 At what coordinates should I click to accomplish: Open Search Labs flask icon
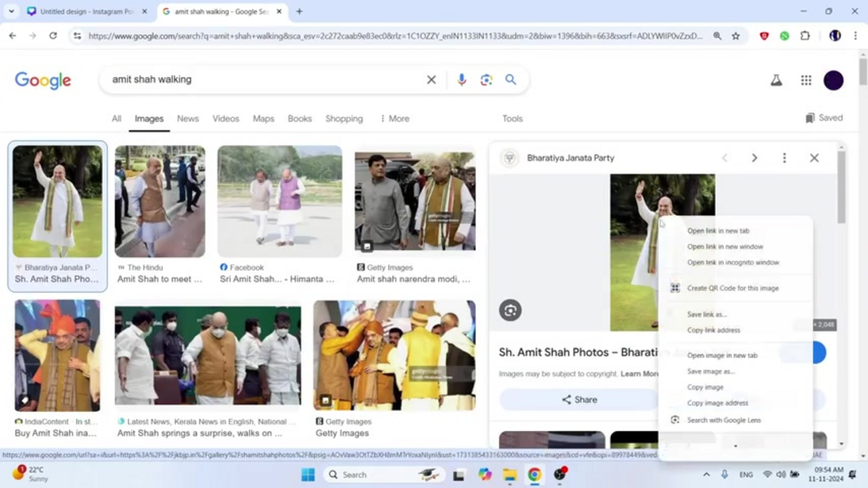pyautogui.click(x=776, y=80)
